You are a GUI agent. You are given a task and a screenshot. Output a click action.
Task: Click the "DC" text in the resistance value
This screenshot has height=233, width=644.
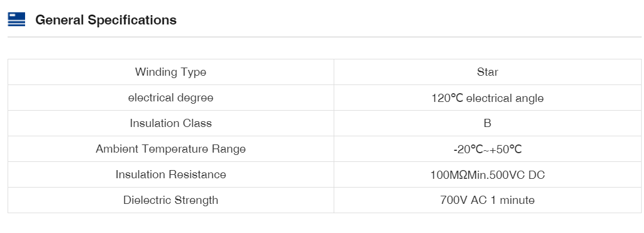[x=537, y=175]
